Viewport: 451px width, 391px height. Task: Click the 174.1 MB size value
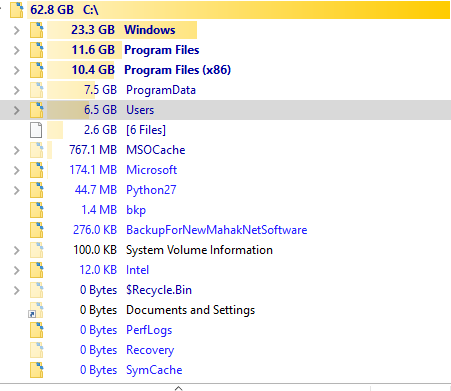(x=93, y=170)
